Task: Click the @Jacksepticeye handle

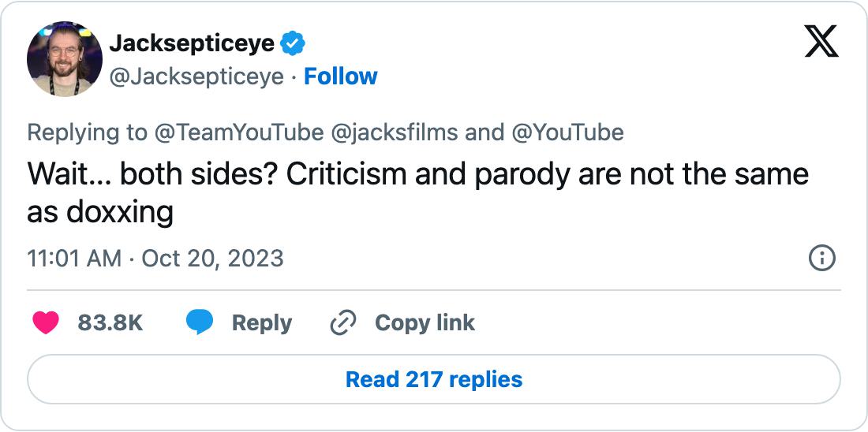Action: 196,76
